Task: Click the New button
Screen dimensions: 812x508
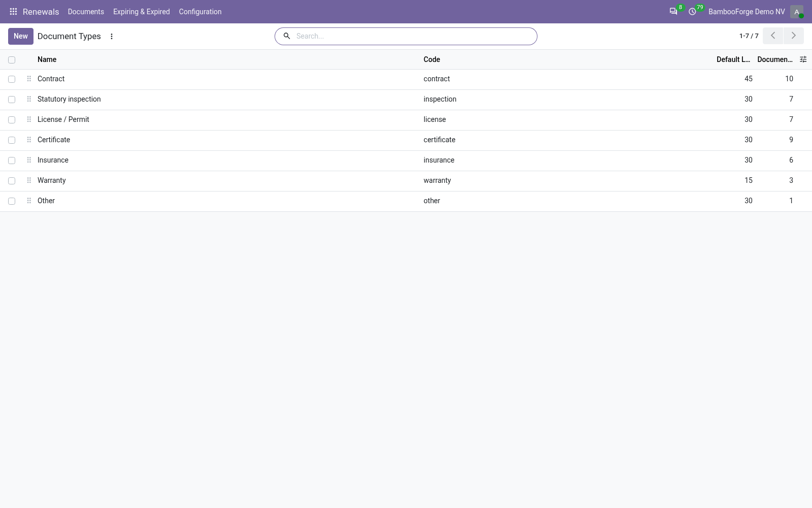Action: coord(21,36)
